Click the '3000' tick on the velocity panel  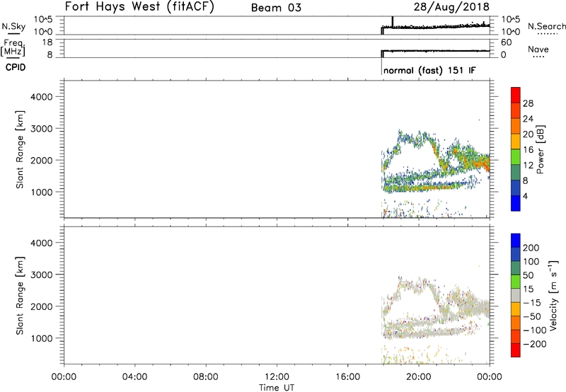point(42,275)
